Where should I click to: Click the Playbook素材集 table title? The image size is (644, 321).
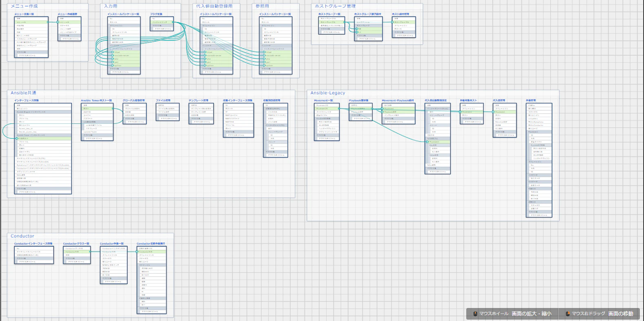359,100
